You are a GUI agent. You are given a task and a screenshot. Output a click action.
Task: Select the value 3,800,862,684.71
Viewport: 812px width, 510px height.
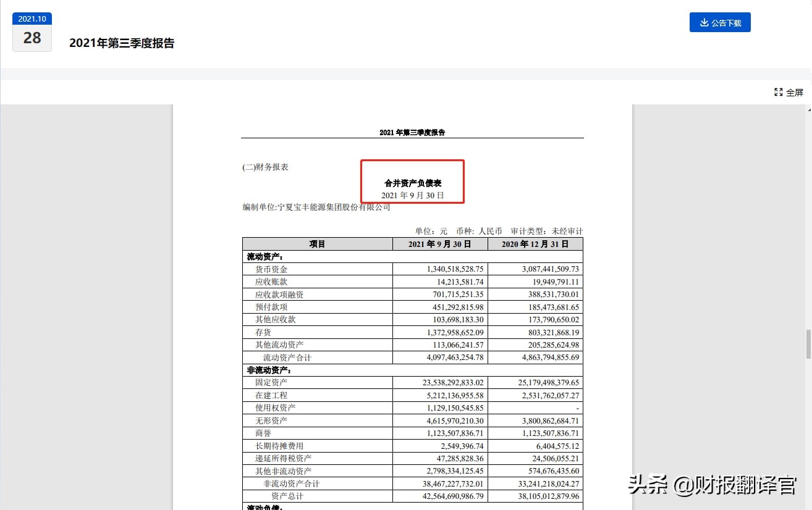click(550, 420)
